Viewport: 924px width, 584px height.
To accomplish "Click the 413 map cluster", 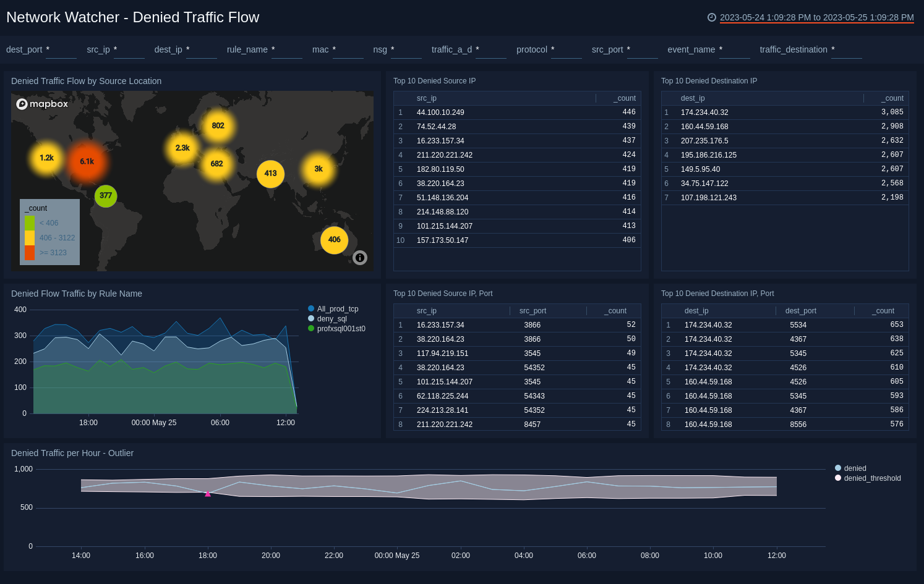I will tap(271, 174).
